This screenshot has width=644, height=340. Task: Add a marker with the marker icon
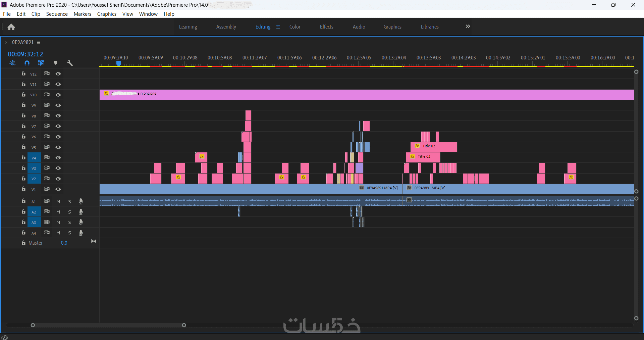coord(56,63)
